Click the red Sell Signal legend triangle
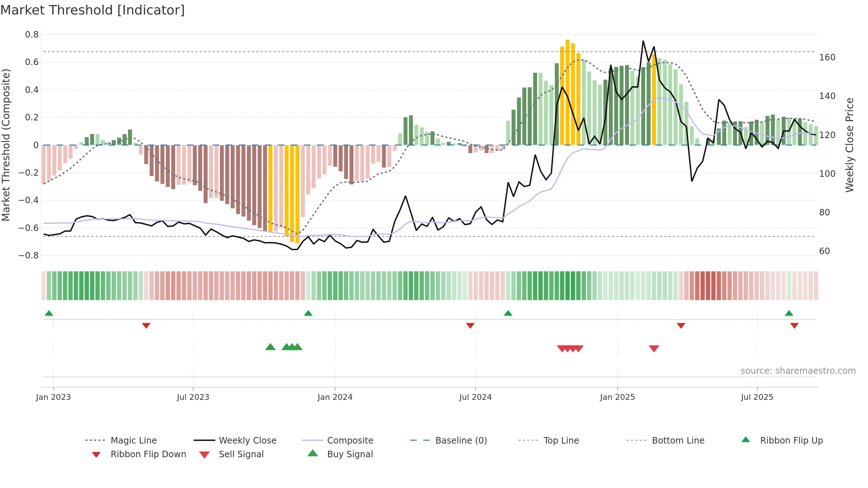The image size is (868, 488). click(204, 455)
